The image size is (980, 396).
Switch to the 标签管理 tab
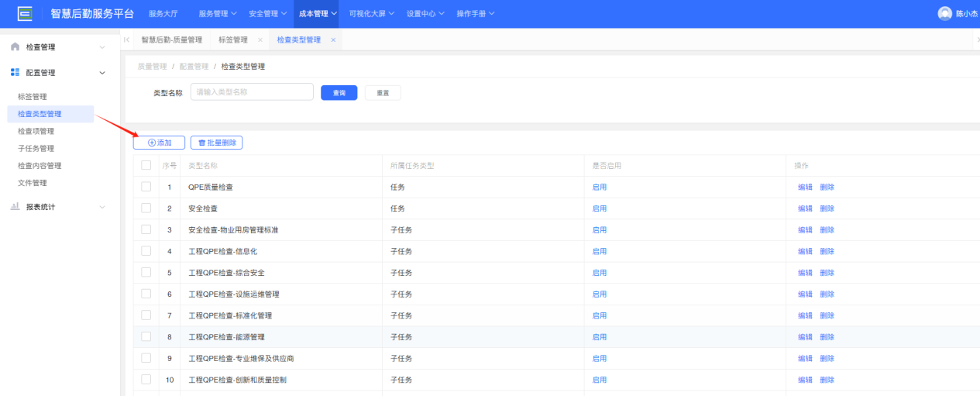[233, 40]
